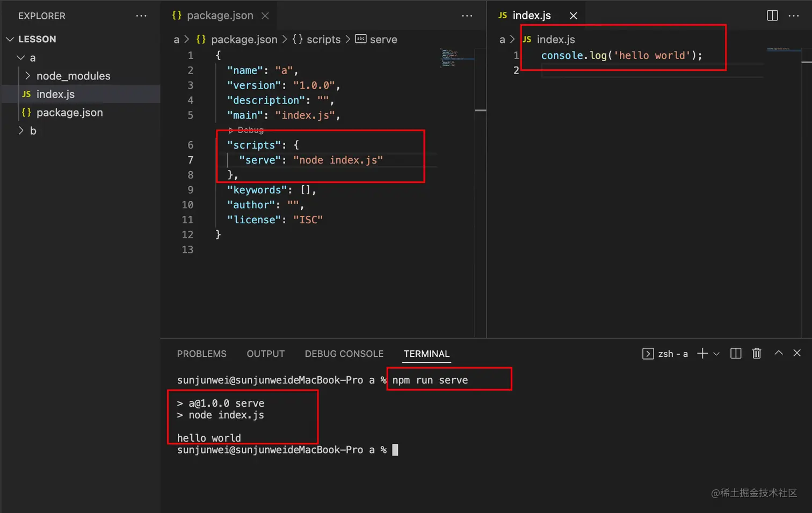Screen dimensions: 812x513
Task: Click the "main": "index.js" line
Action: 284,115
